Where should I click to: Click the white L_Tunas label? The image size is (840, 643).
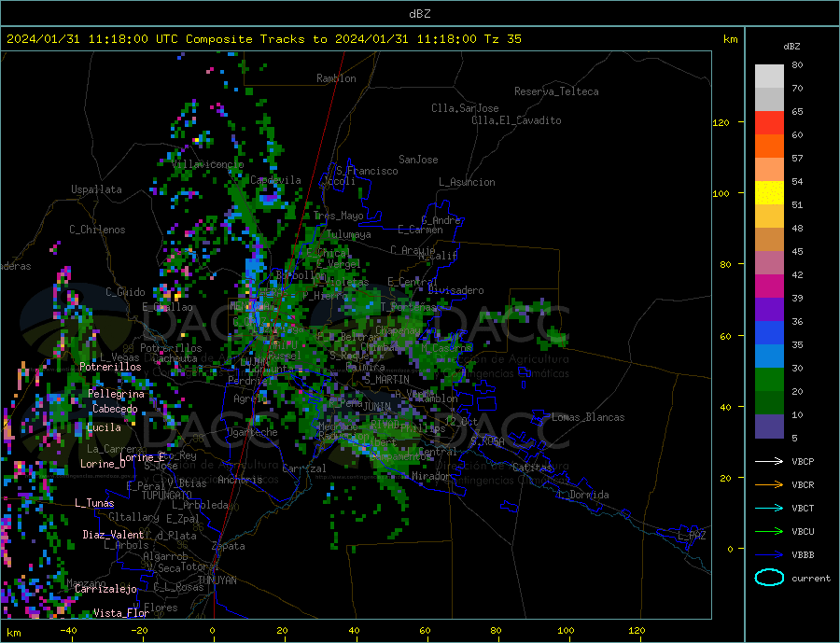(94, 503)
